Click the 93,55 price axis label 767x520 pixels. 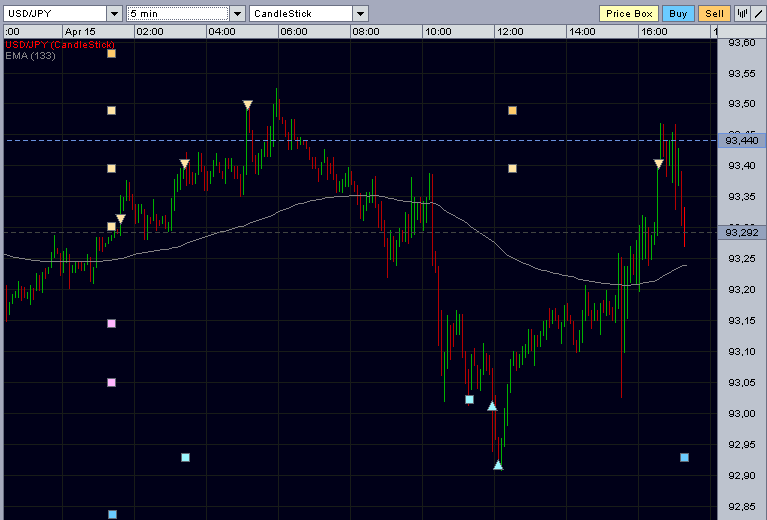(x=742, y=74)
